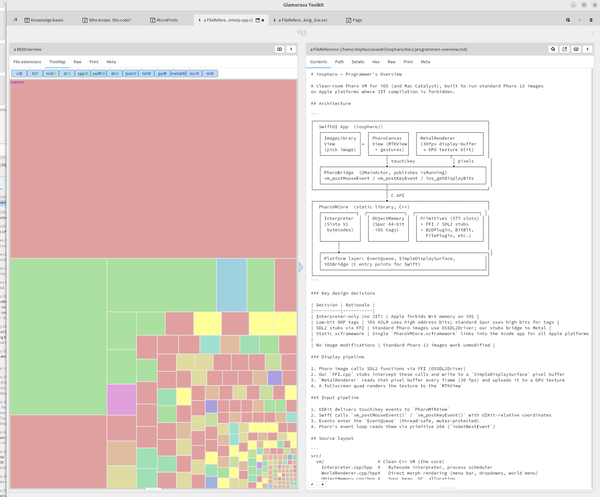This screenshot has width=600, height=497.
Task: Switch to the Knowledge bases tab
Action: (44, 20)
